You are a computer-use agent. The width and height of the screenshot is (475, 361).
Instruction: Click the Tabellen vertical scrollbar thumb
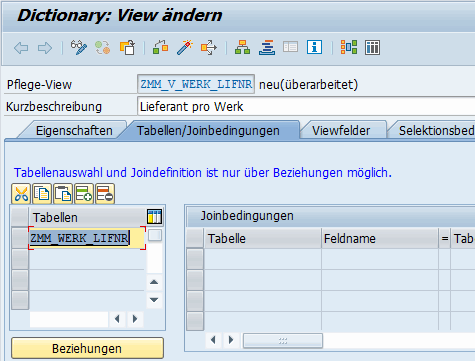(x=155, y=235)
